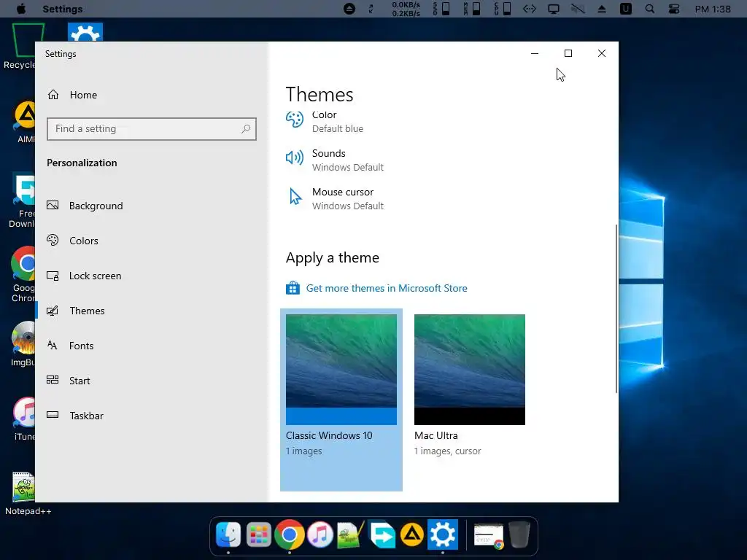Open Launchpad from the dock
747x560 pixels.
pyautogui.click(x=259, y=534)
